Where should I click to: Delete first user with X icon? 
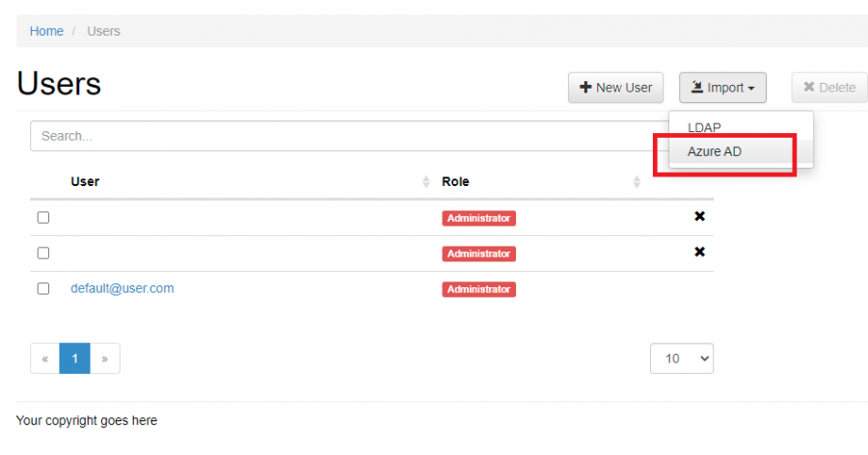click(699, 217)
